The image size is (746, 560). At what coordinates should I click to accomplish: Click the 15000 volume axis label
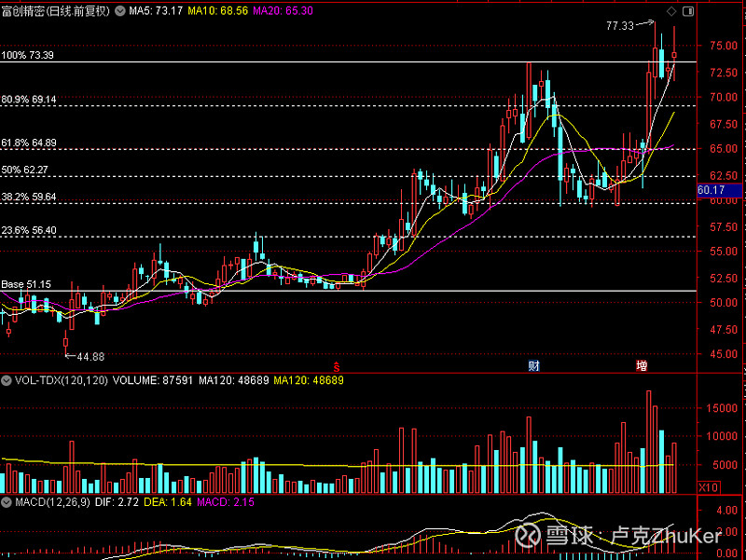click(722, 408)
